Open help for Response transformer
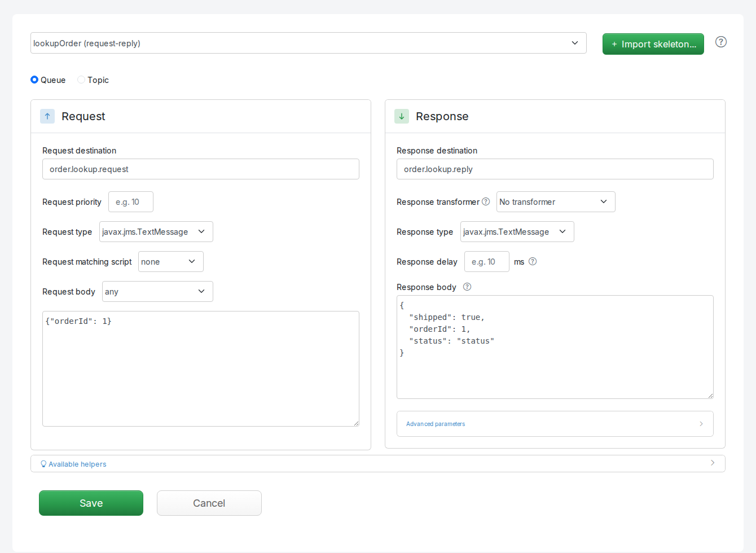Screen dimensions: 756x553 click(x=486, y=201)
